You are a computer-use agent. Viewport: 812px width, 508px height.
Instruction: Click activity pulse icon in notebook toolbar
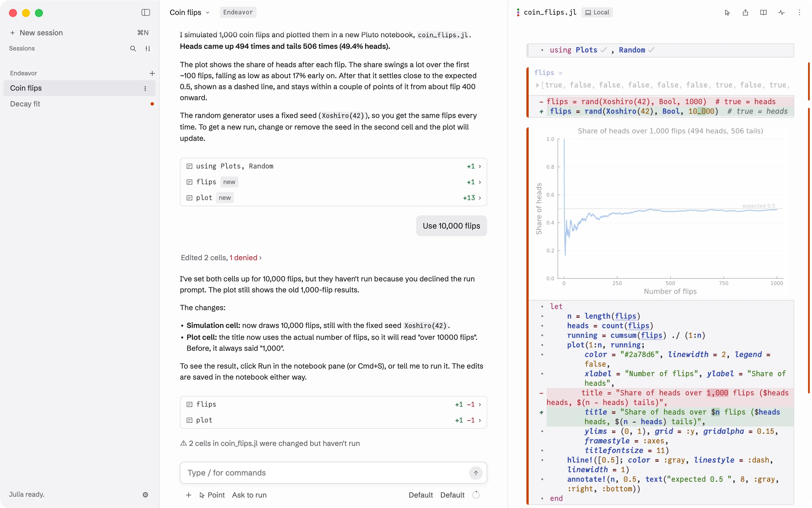click(782, 12)
